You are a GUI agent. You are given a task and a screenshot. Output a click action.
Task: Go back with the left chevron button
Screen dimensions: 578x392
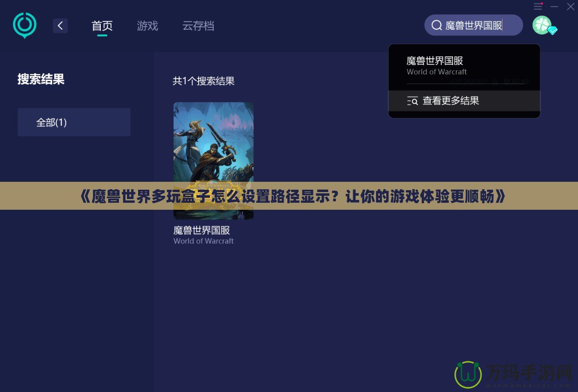60,26
